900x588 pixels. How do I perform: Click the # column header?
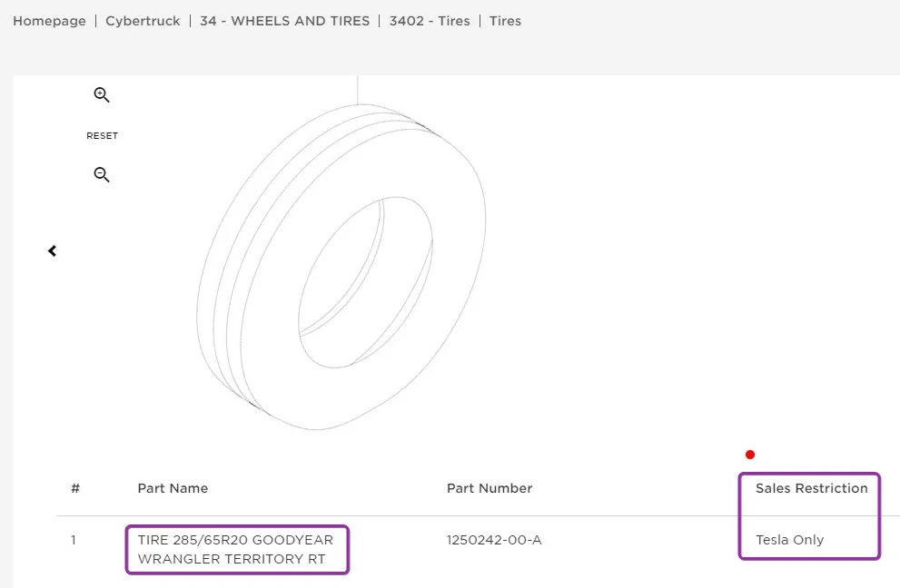coord(75,488)
